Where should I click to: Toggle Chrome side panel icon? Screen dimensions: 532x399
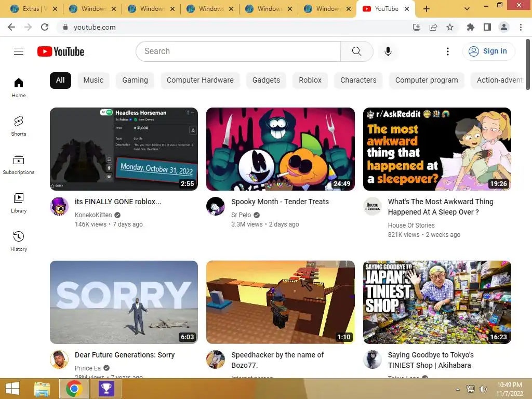[487, 27]
